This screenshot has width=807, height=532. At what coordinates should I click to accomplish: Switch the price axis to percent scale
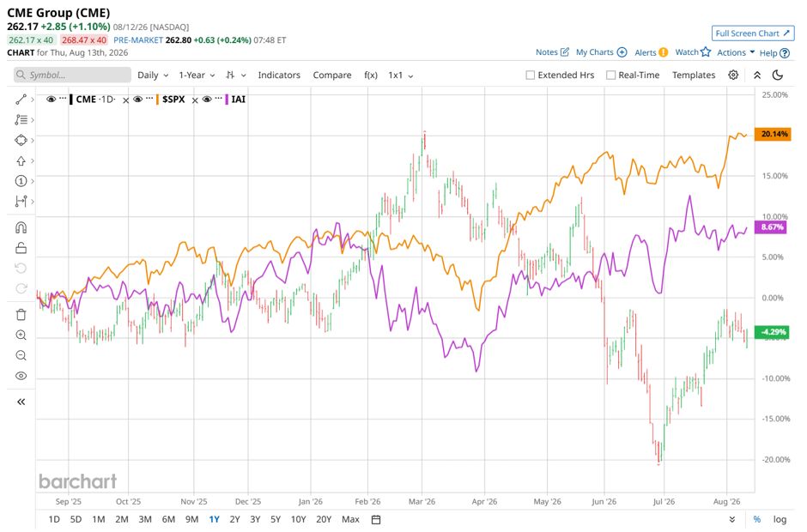pos(756,520)
